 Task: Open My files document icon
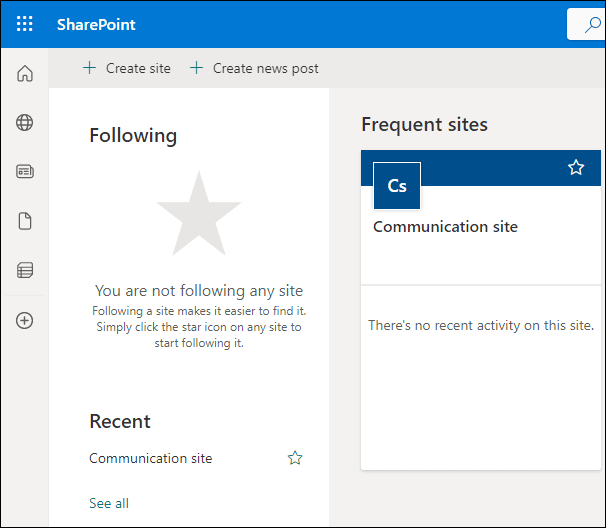point(25,221)
